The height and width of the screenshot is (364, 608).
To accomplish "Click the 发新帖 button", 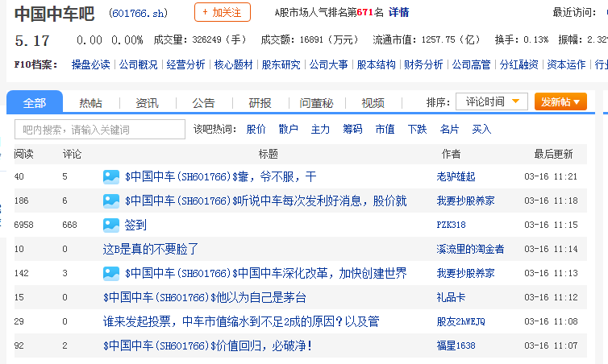I will pos(560,101).
